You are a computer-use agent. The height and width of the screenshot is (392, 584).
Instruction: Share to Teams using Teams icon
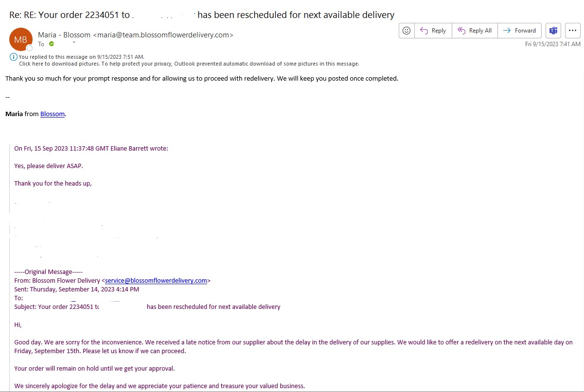[x=553, y=31]
